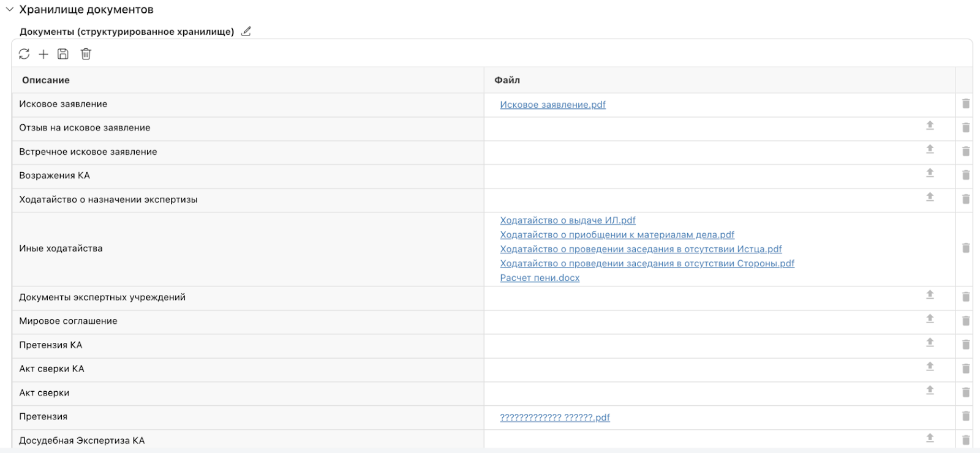Delete the Претензия row
Viewport: 980px width, 453px height.
click(966, 416)
